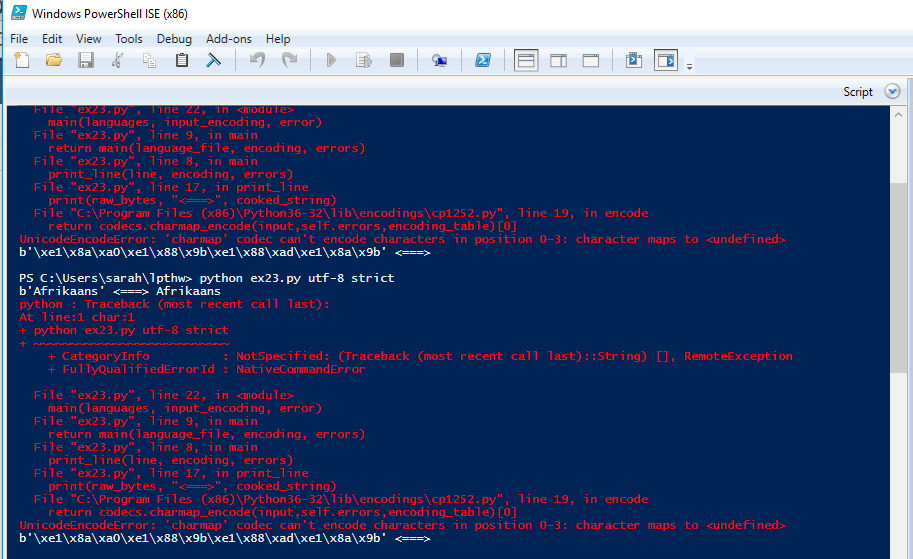This screenshot has width=913, height=559.
Task: Open the Add-ons menu
Action: click(229, 38)
